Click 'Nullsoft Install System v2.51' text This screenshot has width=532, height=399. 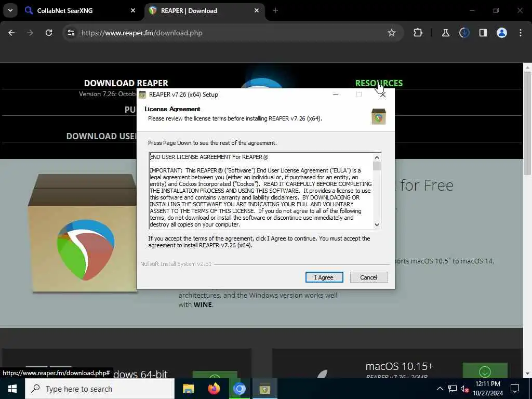pos(176,264)
